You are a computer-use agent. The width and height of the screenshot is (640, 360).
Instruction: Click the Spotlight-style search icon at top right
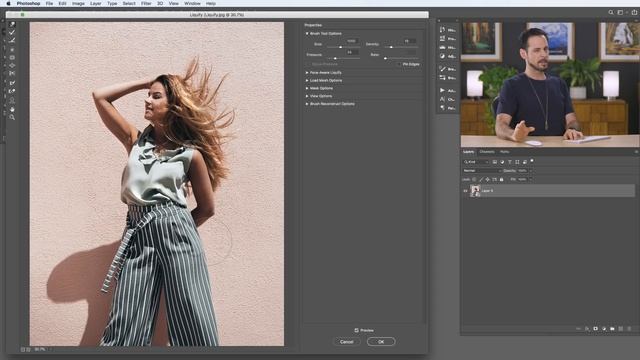(x=611, y=13)
